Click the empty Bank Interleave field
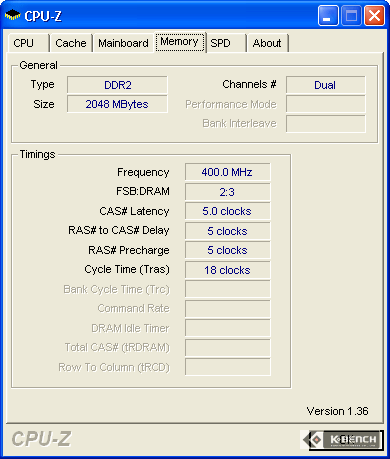390x459 pixels. click(325, 124)
